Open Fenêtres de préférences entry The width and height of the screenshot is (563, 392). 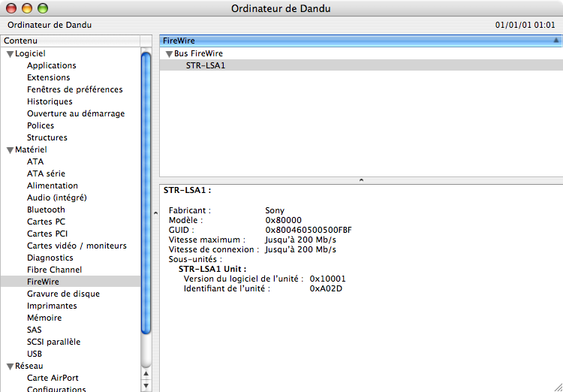pyautogui.click(x=74, y=89)
